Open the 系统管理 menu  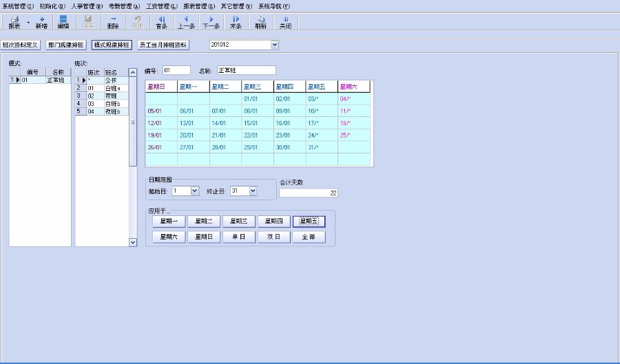[x=18, y=6]
